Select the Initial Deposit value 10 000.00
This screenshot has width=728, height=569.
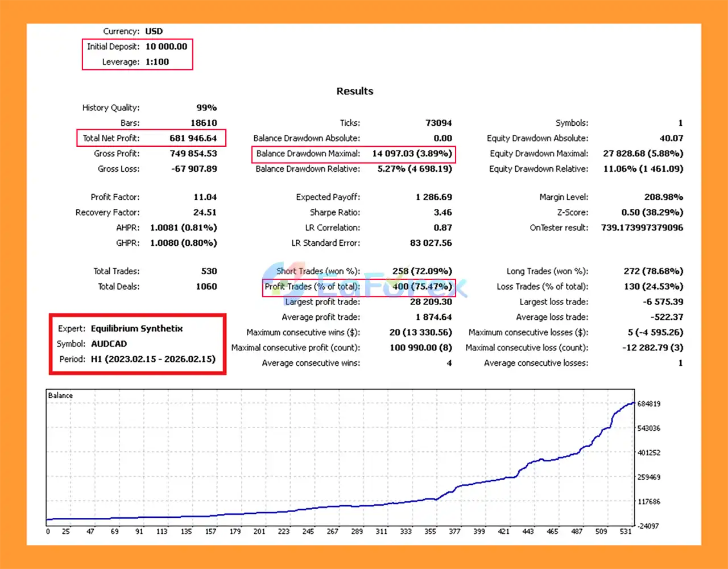point(166,47)
